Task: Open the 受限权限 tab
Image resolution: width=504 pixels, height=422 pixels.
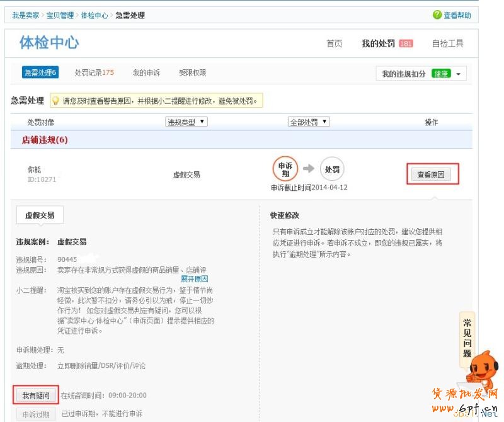Action: (x=192, y=72)
